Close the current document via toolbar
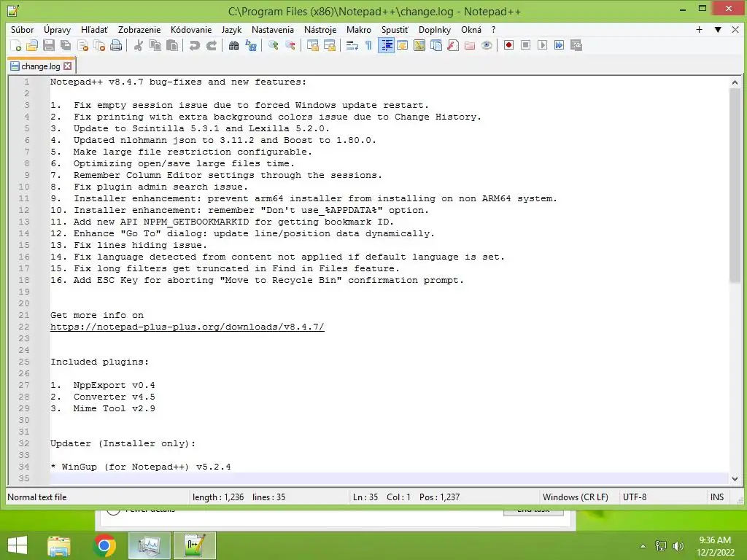 pyautogui.click(x=82, y=45)
